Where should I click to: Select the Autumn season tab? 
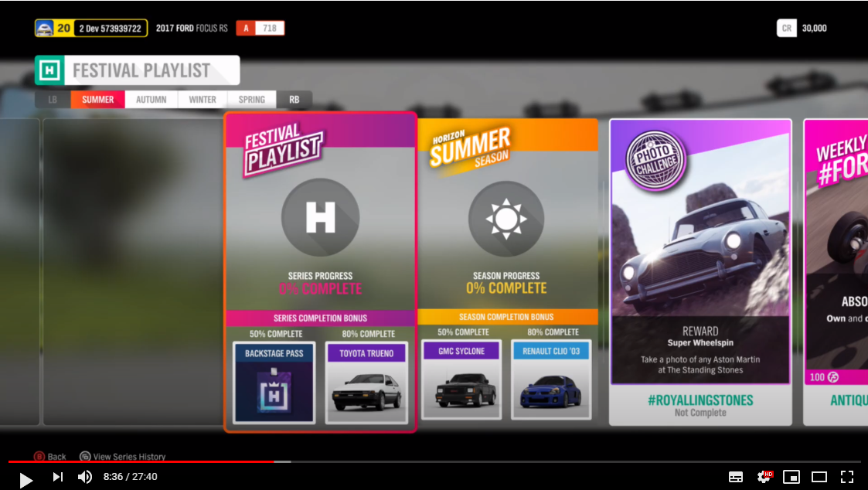[151, 100]
